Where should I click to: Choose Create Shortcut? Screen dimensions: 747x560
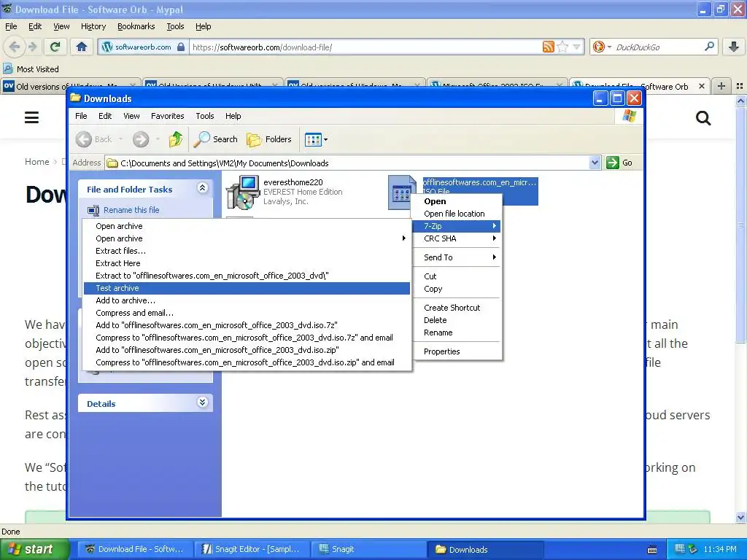[457, 308]
